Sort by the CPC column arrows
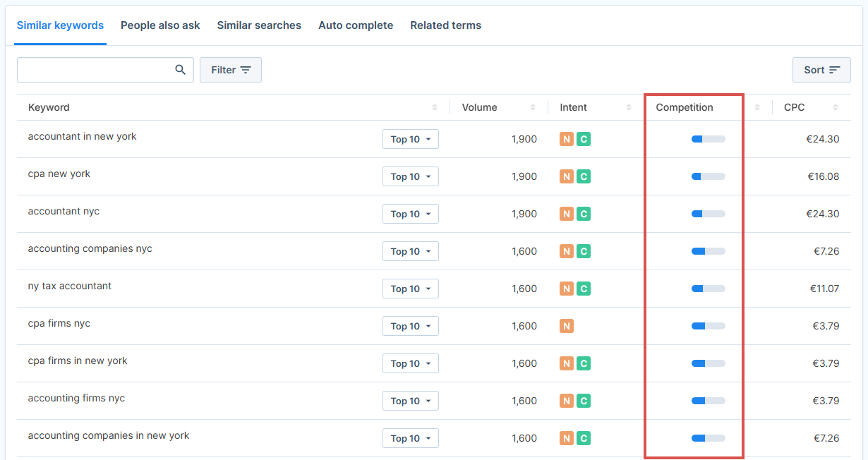868x460 pixels. pyautogui.click(x=836, y=108)
